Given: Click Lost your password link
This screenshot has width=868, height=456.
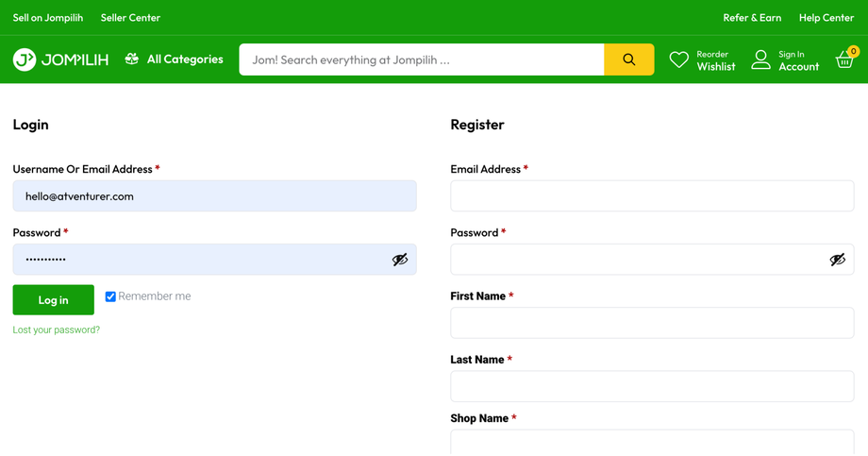Looking at the screenshot, I should 57,329.
